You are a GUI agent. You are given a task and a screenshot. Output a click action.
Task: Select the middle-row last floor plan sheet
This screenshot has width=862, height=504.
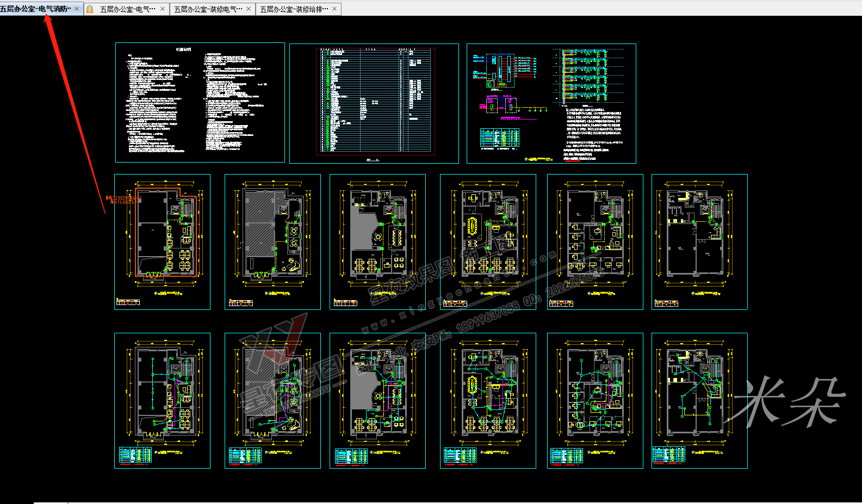(699, 242)
